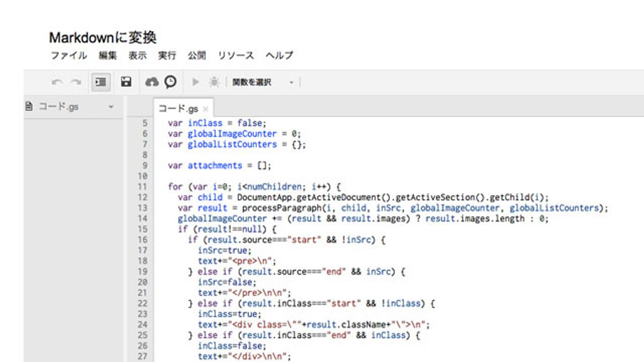Close the コード.gs editor tab

point(205,109)
